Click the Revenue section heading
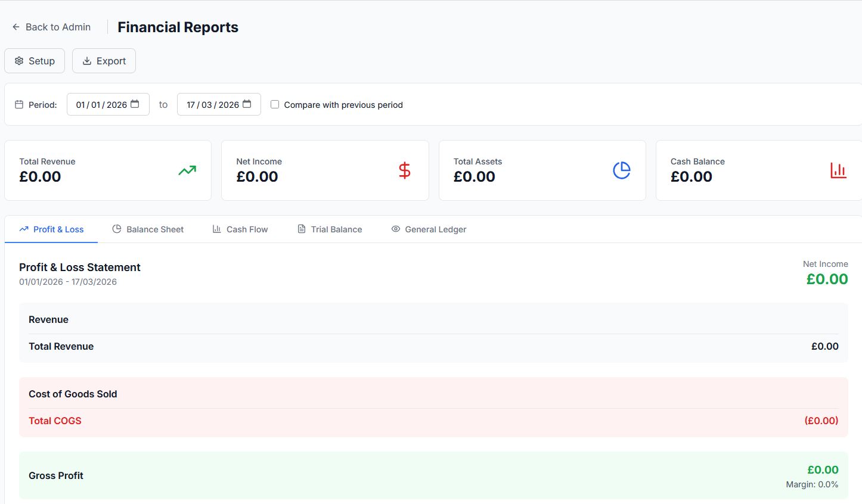 tap(48, 319)
